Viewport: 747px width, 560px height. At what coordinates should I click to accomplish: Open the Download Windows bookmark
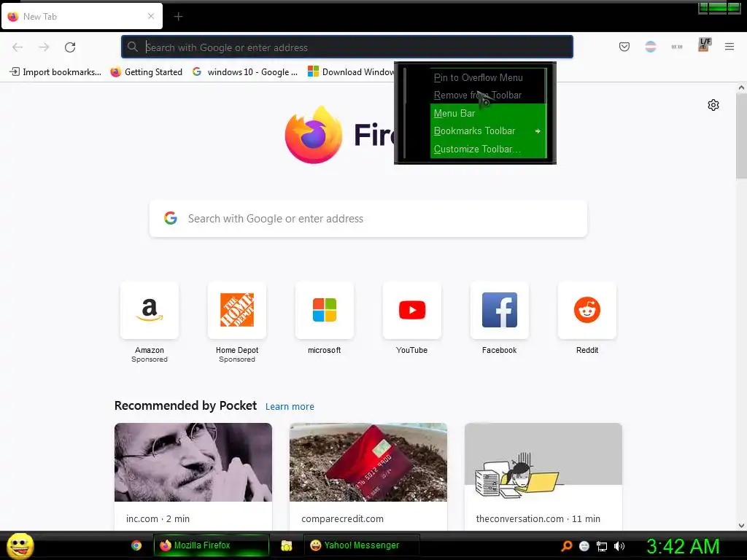pos(351,72)
